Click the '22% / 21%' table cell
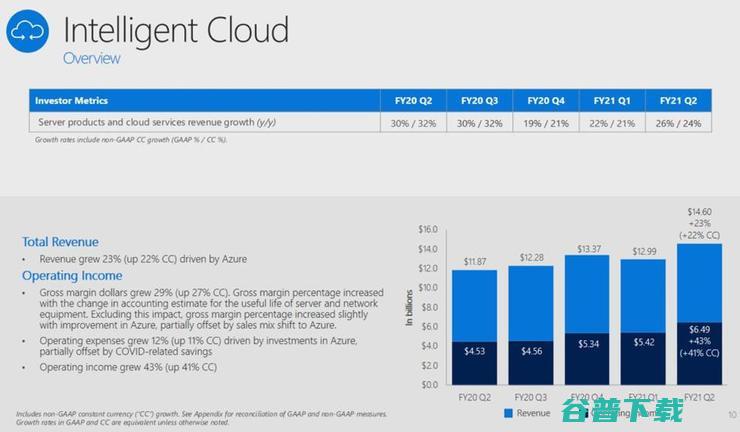The height and width of the screenshot is (432, 740). [x=612, y=123]
